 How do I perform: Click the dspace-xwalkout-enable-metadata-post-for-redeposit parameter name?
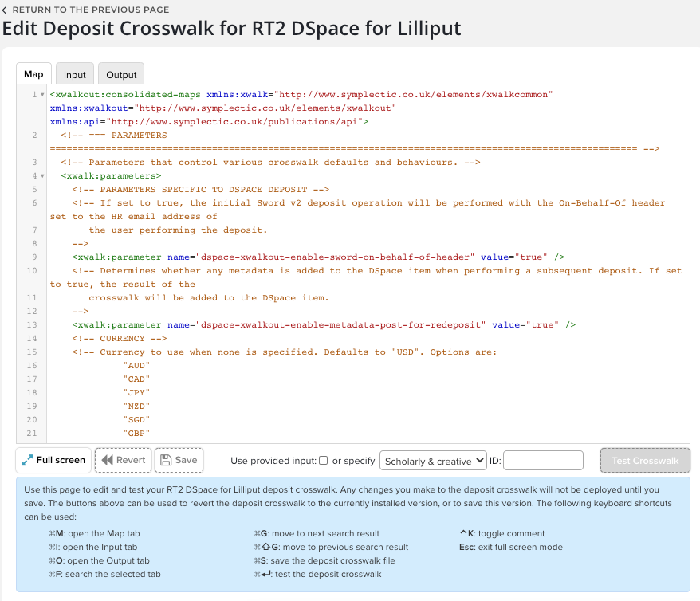[x=340, y=325]
